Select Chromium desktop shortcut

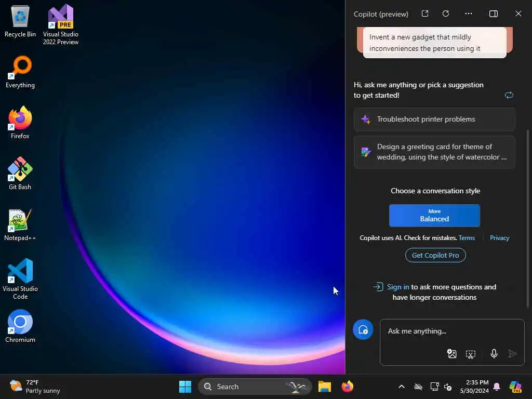pyautogui.click(x=20, y=326)
